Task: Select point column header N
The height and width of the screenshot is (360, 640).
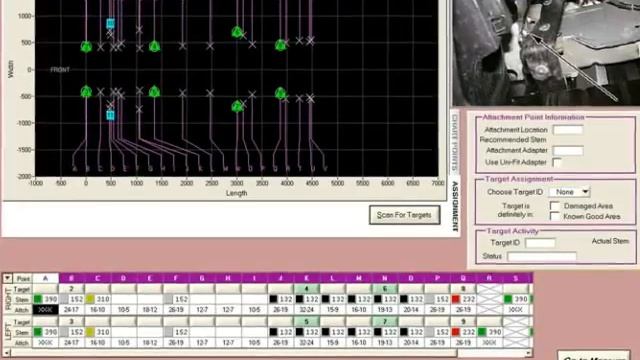Action: coord(384,278)
